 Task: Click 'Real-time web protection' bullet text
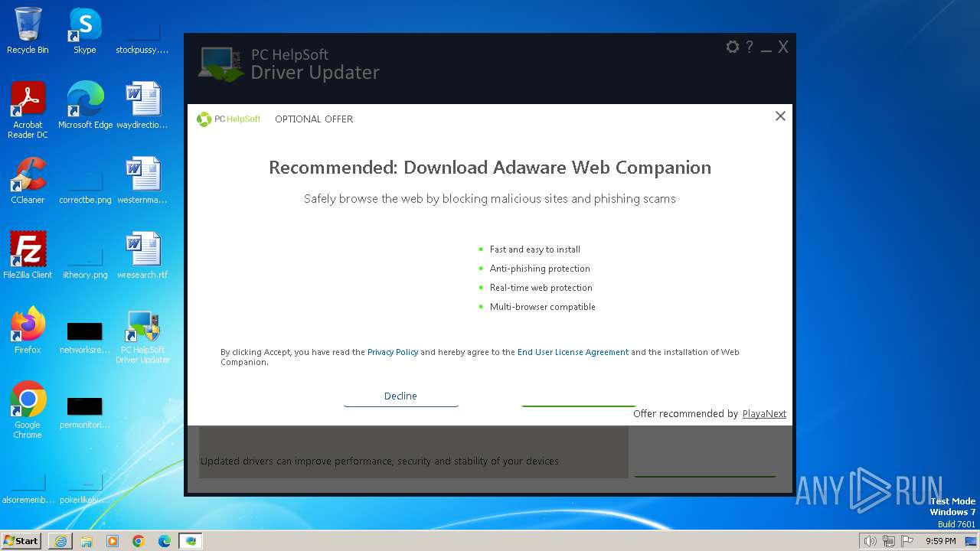(541, 288)
